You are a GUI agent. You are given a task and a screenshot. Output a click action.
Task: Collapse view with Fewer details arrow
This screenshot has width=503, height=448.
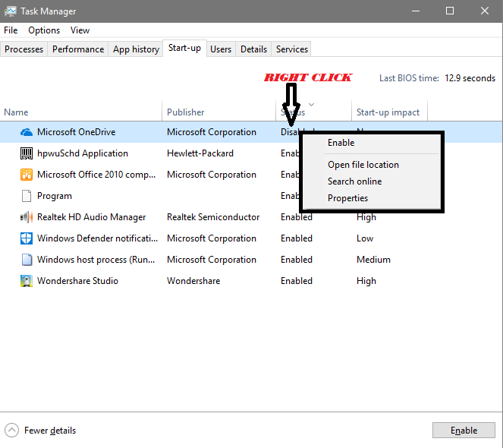11,431
